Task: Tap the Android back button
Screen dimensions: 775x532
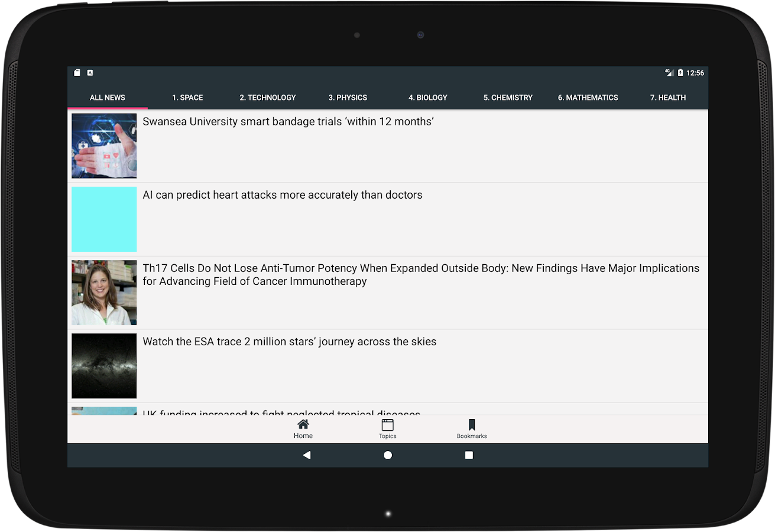Action: point(307,455)
